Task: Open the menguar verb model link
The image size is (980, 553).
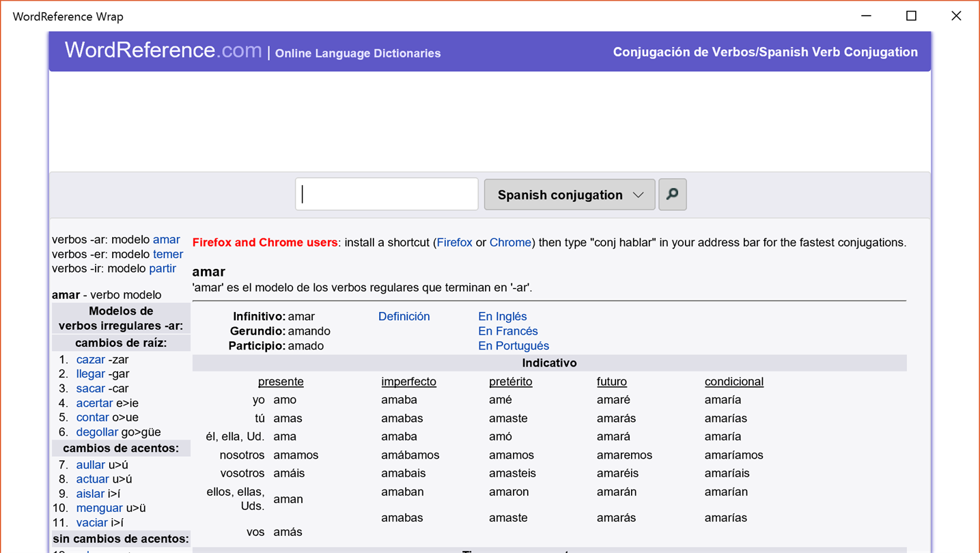Action: point(99,507)
